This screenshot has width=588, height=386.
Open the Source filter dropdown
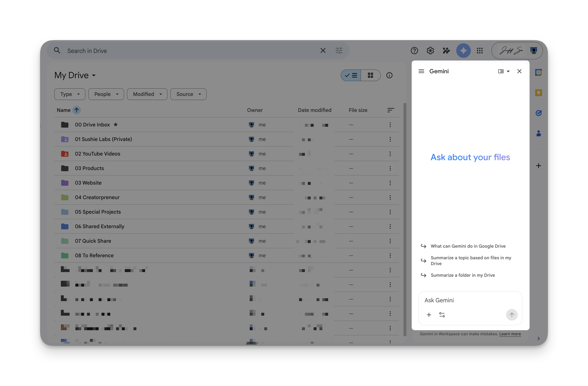188,94
